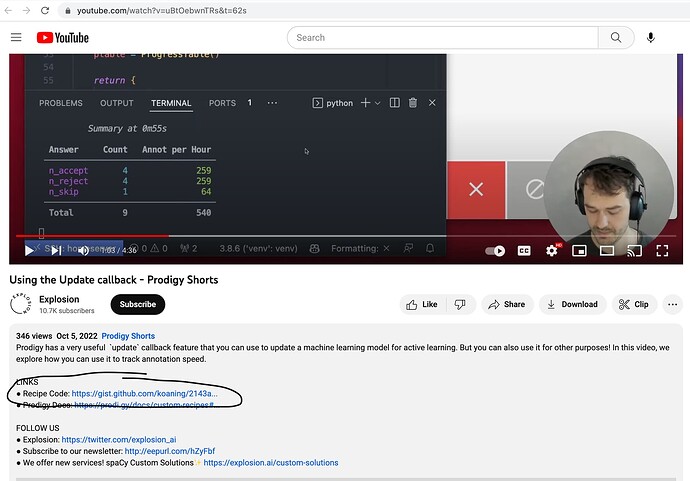This screenshot has height=481, width=690.
Task: Click the red reject X button in video
Action: tap(476, 189)
